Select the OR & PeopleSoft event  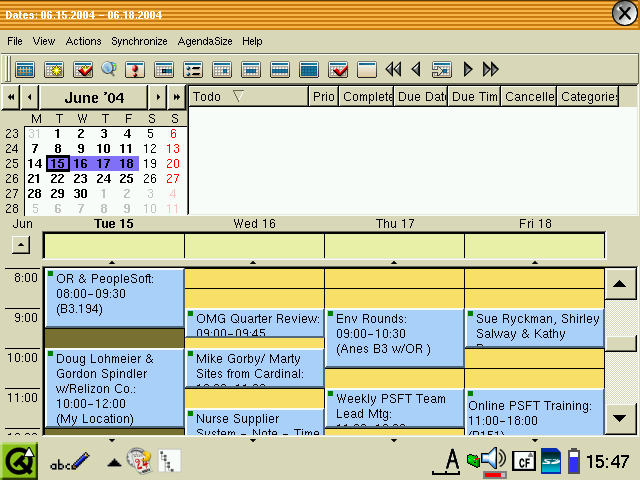pos(115,298)
